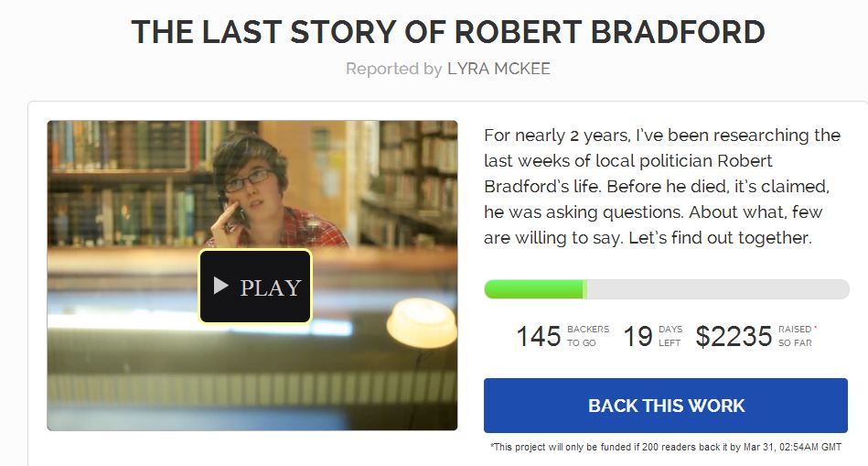
Task: Click the 'BACKERS TO GO' label
Action: point(587,336)
